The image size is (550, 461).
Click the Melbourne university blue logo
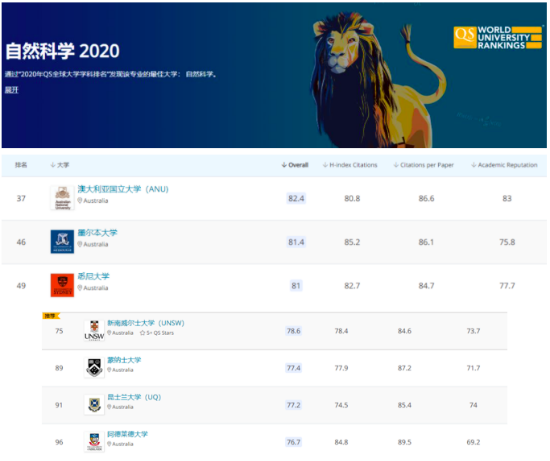click(x=62, y=242)
